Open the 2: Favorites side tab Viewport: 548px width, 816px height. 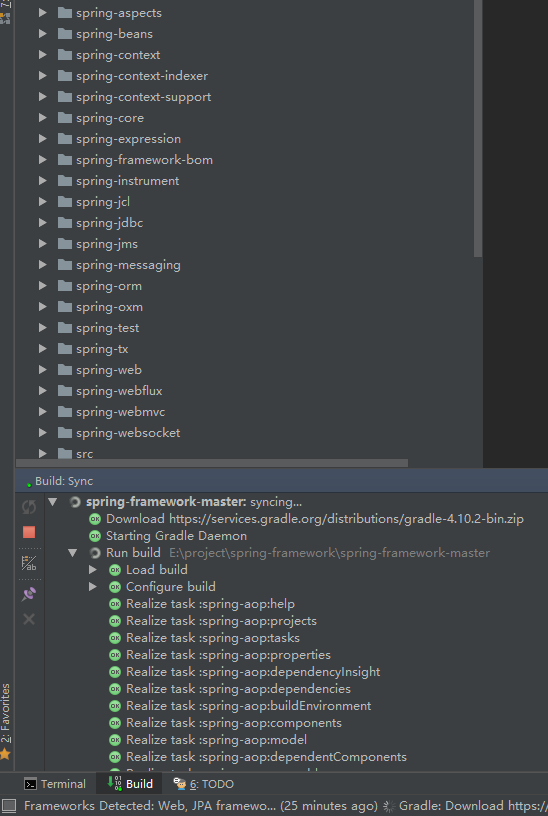click(6, 713)
